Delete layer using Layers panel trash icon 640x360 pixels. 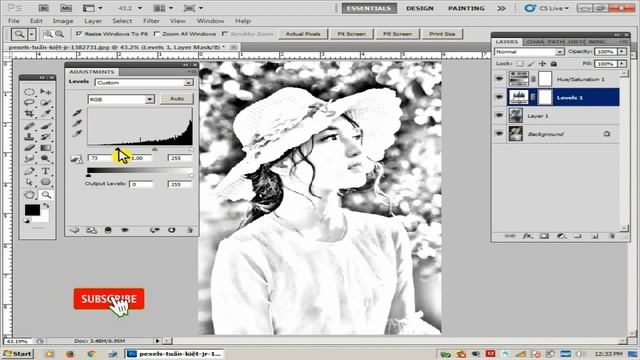[x=611, y=236]
